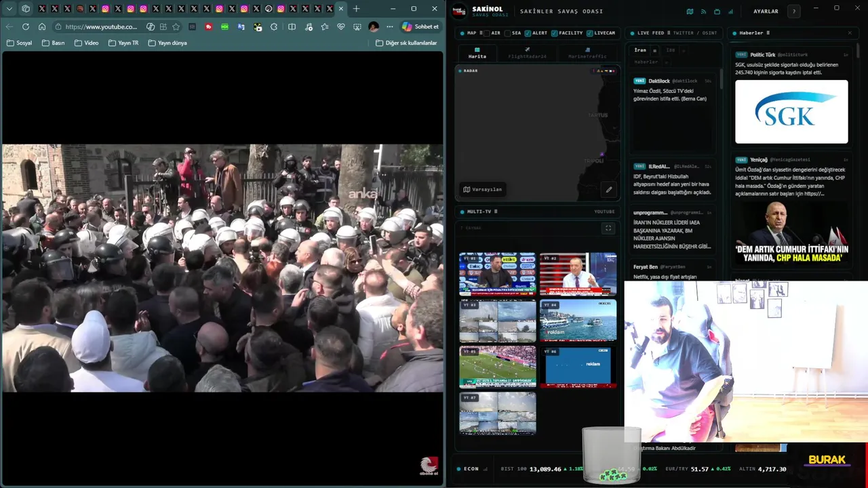The height and width of the screenshot is (488, 868).
Task: Disable the ALERT map layer checkbox
Action: click(x=528, y=33)
